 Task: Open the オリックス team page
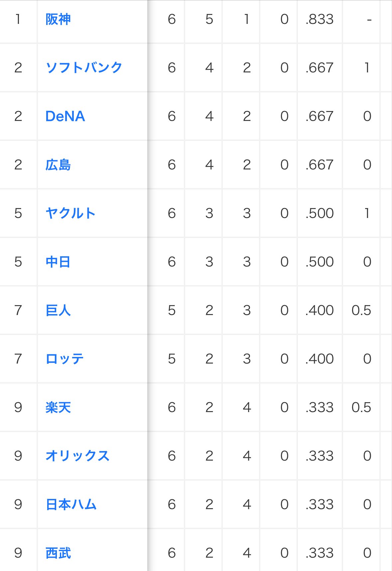pyautogui.click(x=77, y=456)
